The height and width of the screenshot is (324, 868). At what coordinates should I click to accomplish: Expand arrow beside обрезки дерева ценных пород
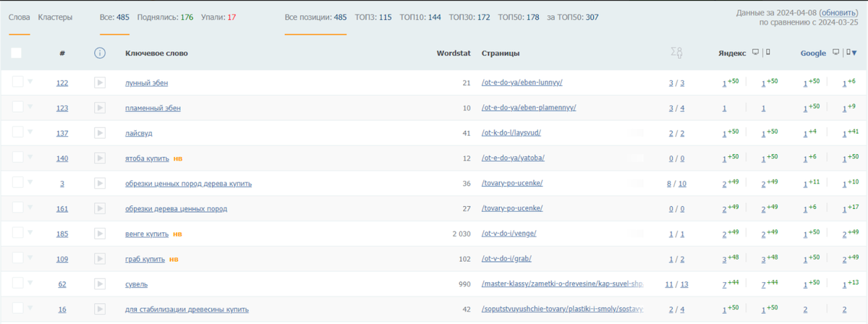[30, 208]
